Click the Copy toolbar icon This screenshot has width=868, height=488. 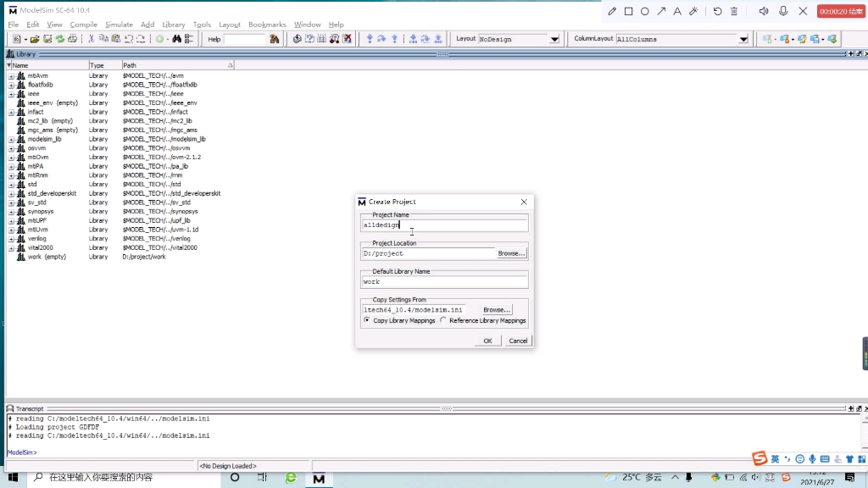tap(103, 39)
